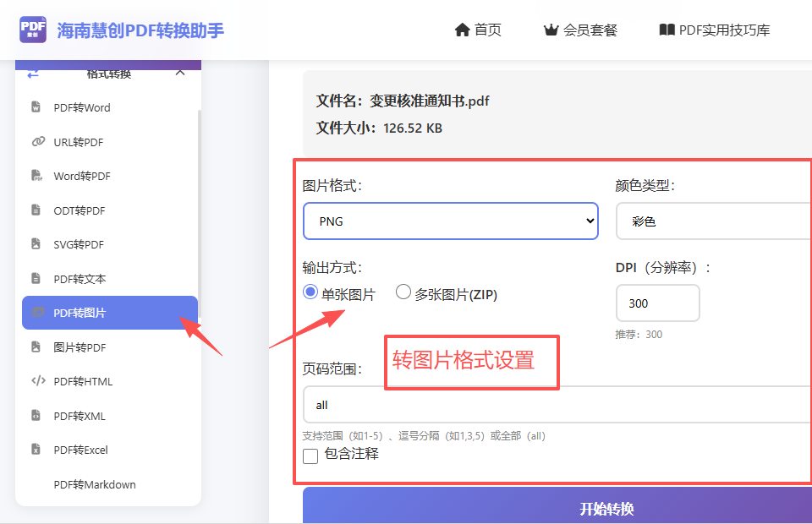Select 单张图片 output radio button
This screenshot has width=812, height=524.
coord(310,292)
